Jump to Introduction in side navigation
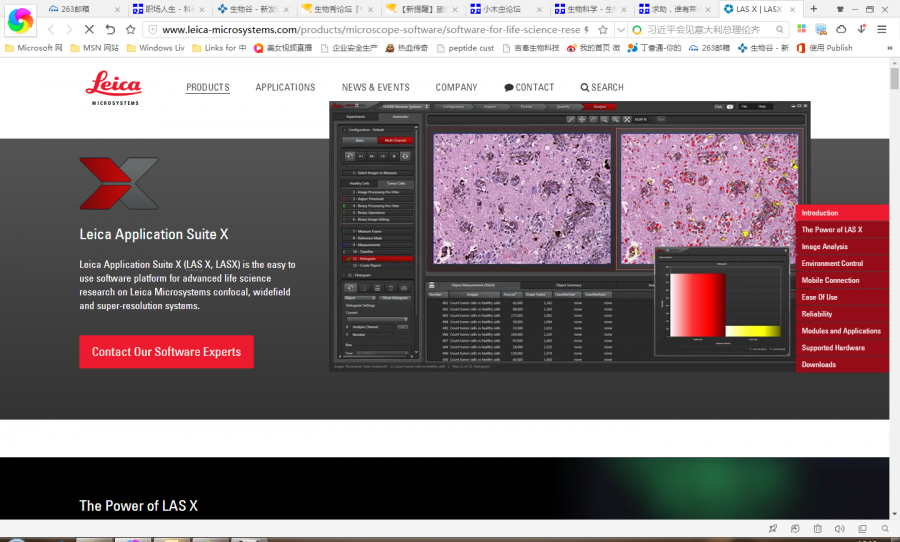This screenshot has height=542, width=900. pos(842,212)
